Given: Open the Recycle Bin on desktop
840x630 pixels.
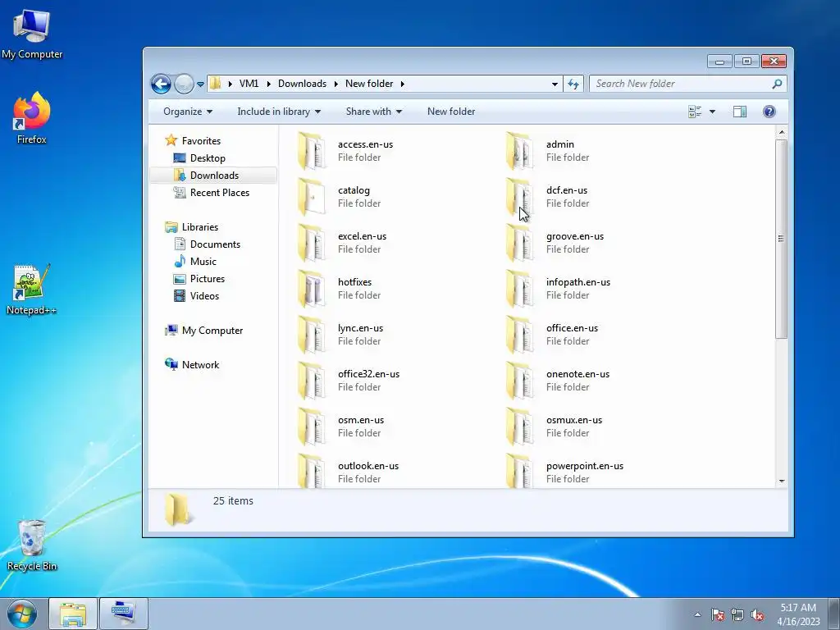Looking at the screenshot, I should pyautogui.click(x=32, y=546).
